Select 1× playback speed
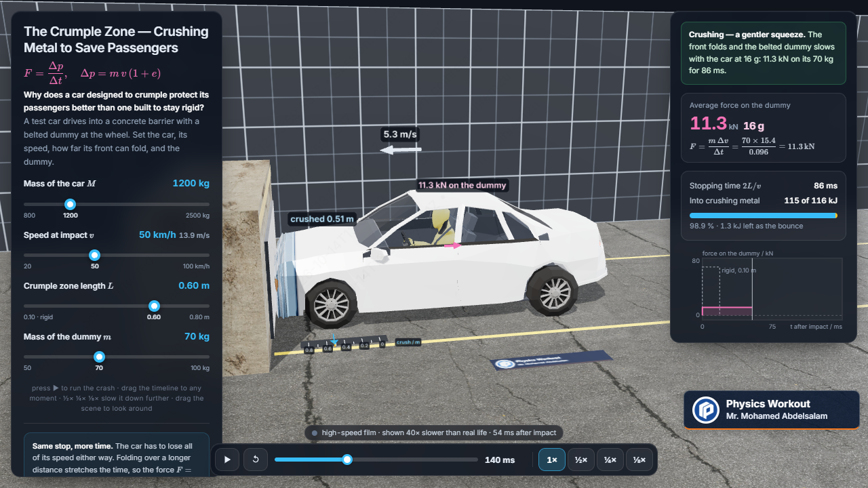Viewport: 868px width, 488px height. (x=552, y=460)
